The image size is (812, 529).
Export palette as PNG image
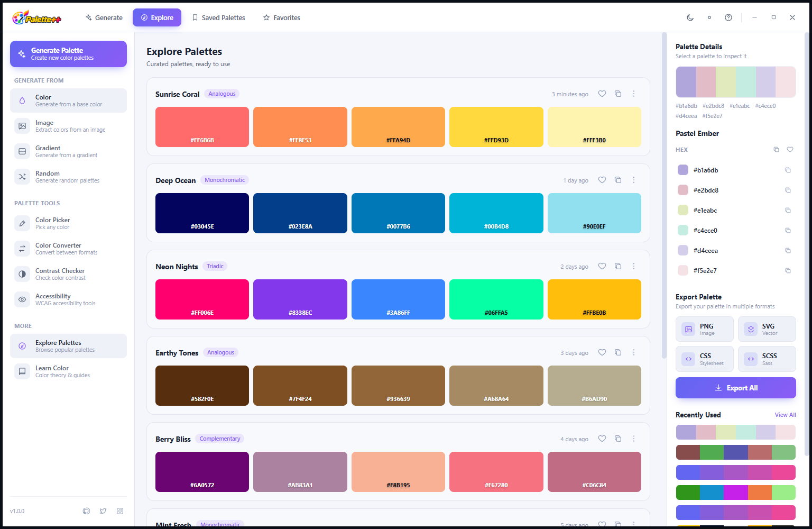pyautogui.click(x=704, y=329)
